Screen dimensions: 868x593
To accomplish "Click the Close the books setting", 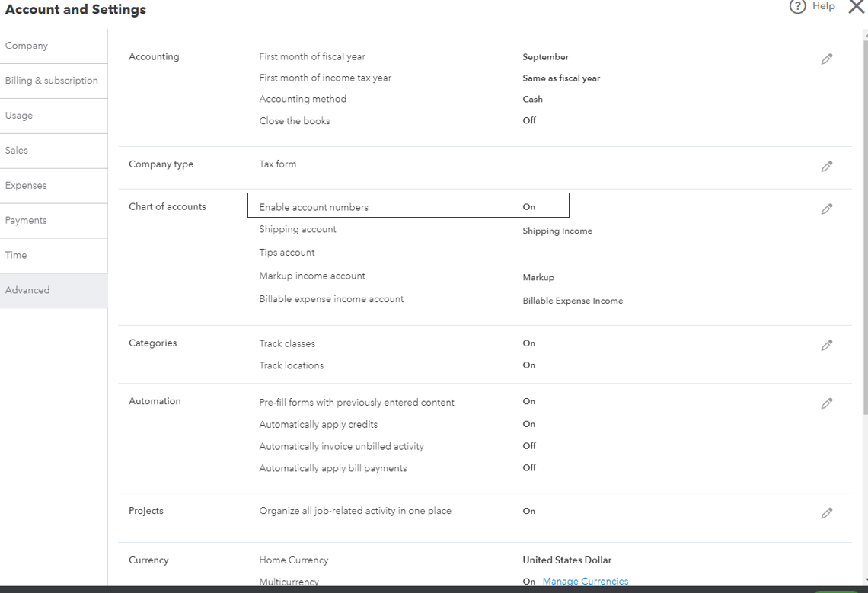I will click(295, 121).
